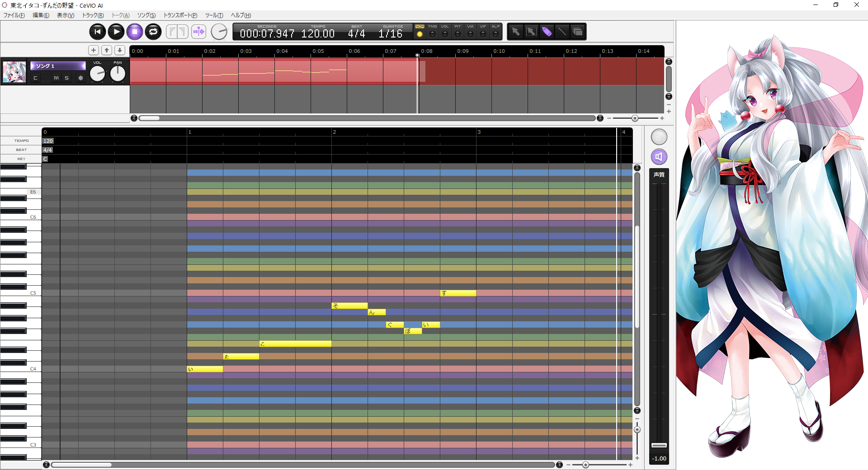This screenshot has width=868, height=470.
Task: Click the TEMPO 120.00 display
Action: tap(318, 34)
